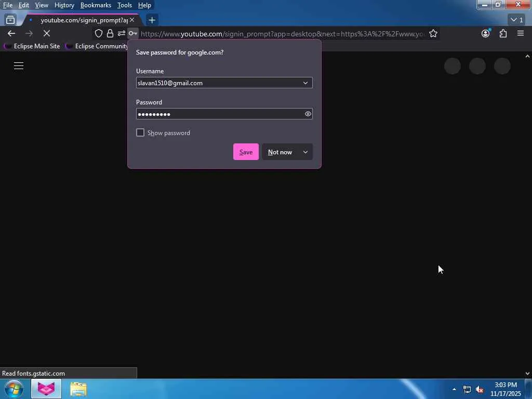The width and height of the screenshot is (532, 399).
Task: Expand the Not now options arrow
Action: tap(305, 152)
